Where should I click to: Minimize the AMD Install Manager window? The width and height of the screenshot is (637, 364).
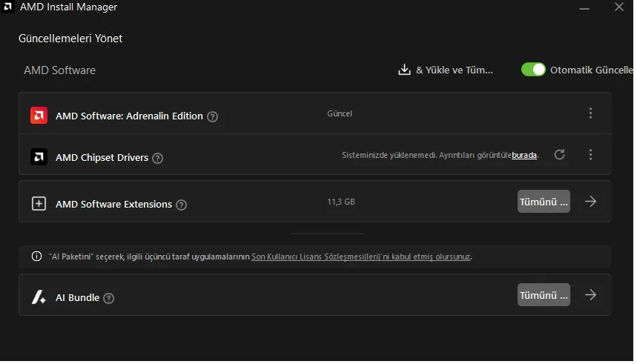point(584,7)
